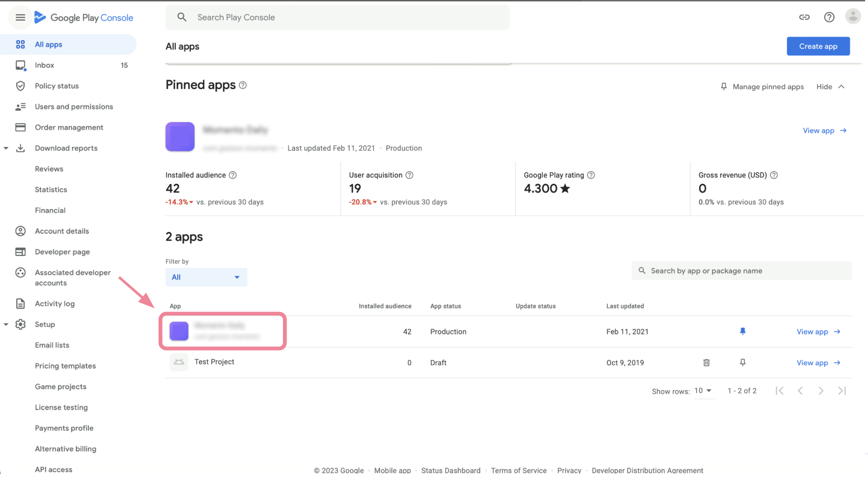Click the search magnifier icon in top bar
The height and width of the screenshot is (482, 868).
coord(182,17)
